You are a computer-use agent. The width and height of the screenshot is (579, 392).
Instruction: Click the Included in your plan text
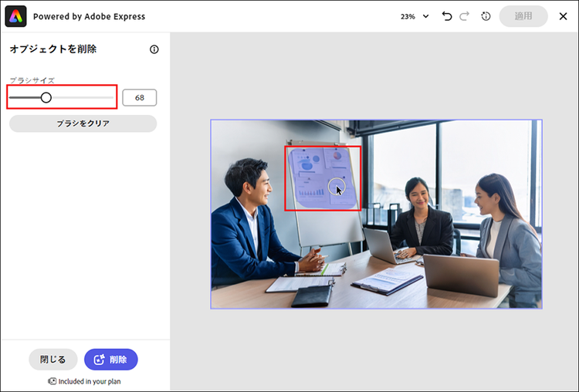(x=90, y=381)
